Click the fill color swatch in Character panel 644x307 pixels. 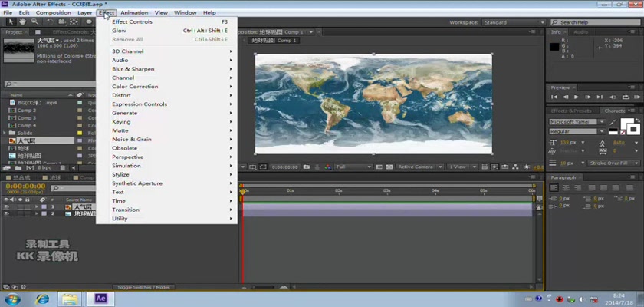pyautogui.click(x=626, y=124)
